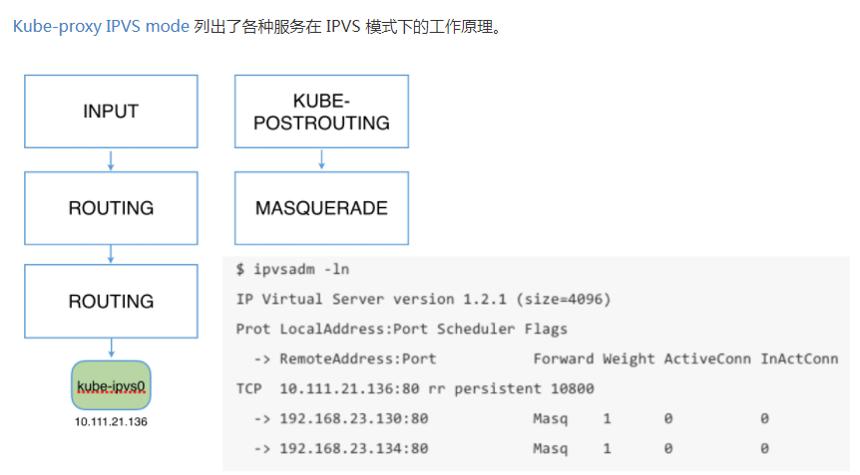
Task: Click the 192.168.23.134:80 backend row
Action: coord(511,448)
